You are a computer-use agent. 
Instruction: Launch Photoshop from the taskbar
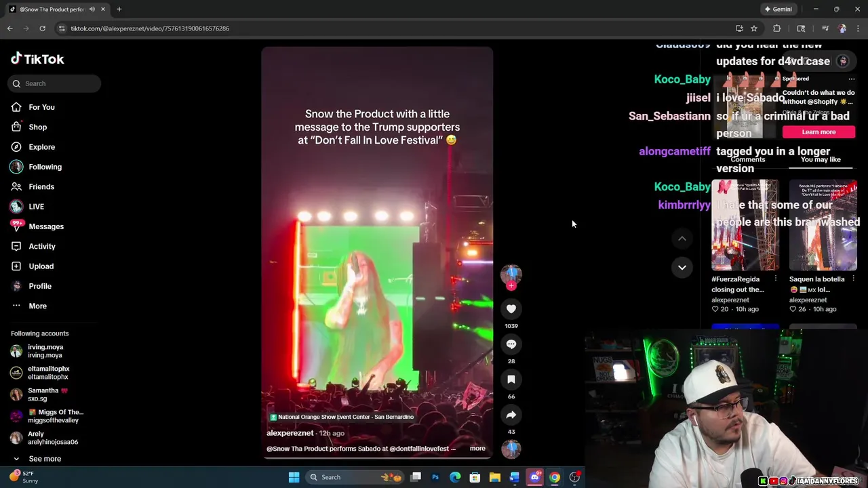point(435,477)
